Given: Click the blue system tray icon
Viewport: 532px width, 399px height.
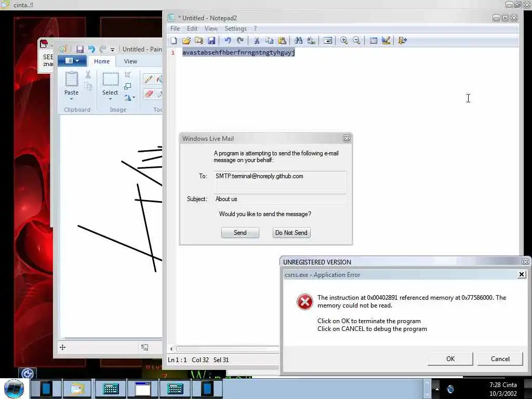Looking at the screenshot, I should coord(450,389).
